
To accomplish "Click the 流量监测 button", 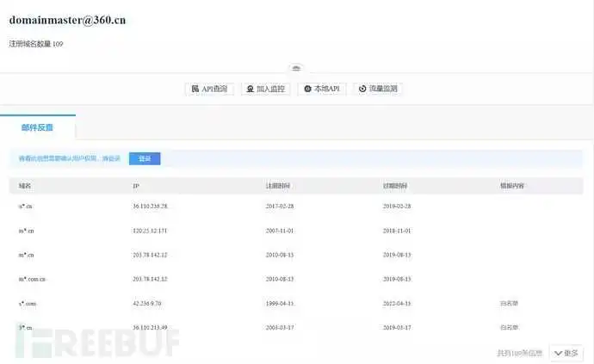I will [x=378, y=89].
